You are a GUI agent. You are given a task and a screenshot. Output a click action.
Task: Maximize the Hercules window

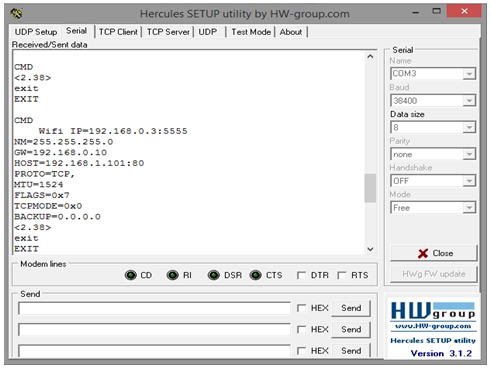[x=436, y=12]
